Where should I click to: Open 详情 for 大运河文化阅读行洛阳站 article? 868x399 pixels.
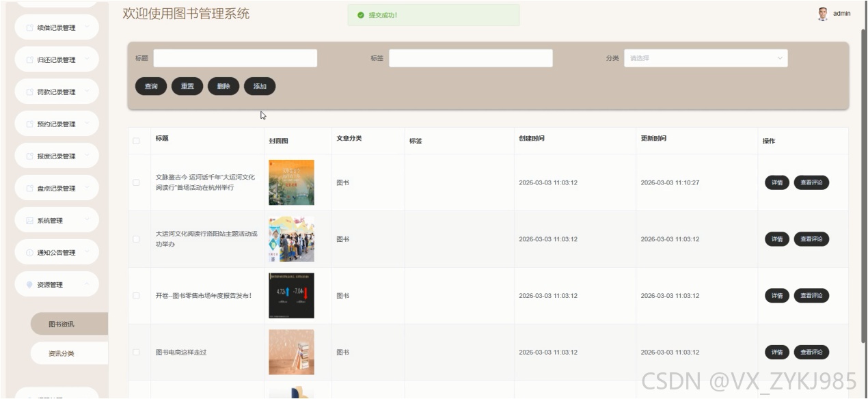[x=777, y=239]
